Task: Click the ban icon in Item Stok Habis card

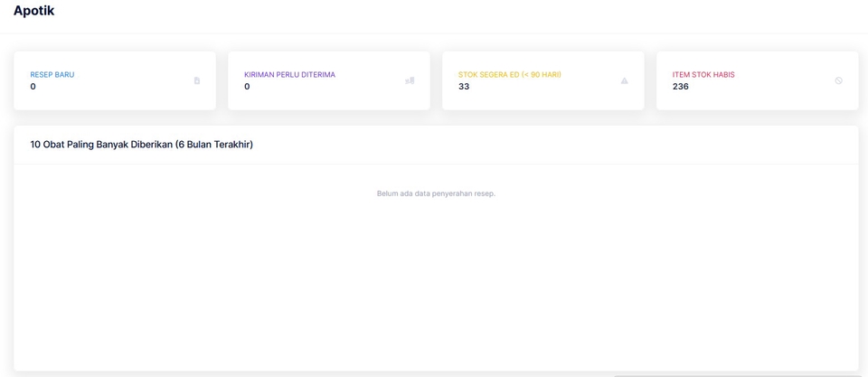Action: pyautogui.click(x=838, y=80)
